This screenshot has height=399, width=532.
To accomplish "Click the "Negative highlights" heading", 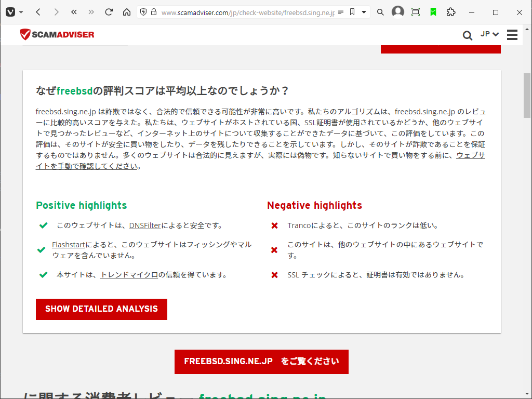I will click(x=314, y=205).
